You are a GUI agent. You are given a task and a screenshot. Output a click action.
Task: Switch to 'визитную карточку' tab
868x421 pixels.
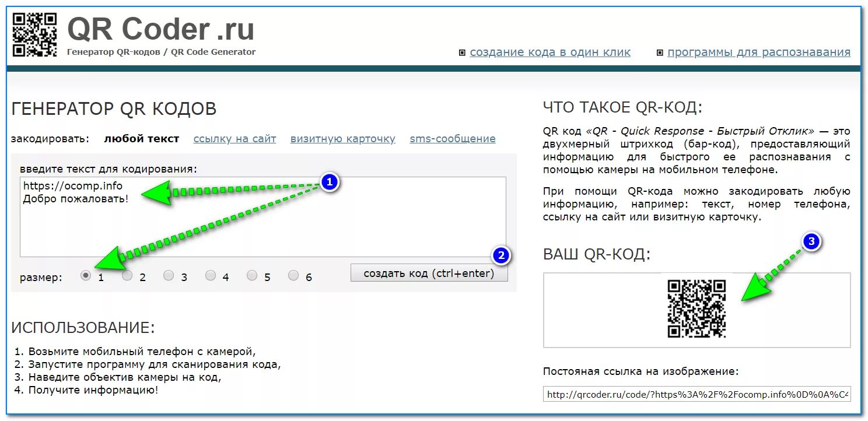[x=343, y=139]
